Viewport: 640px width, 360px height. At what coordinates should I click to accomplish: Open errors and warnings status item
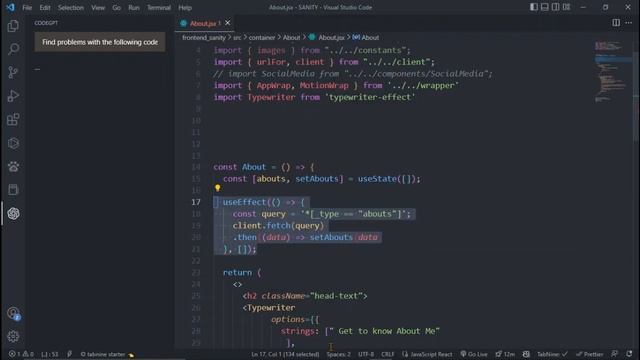click(x=21, y=354)
